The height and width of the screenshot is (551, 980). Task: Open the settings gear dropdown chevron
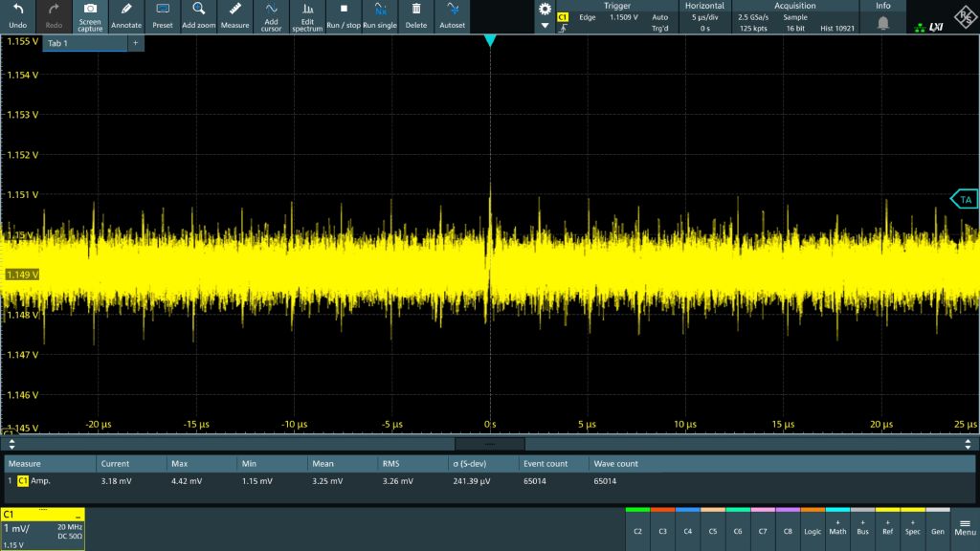[x=545, y=24]
